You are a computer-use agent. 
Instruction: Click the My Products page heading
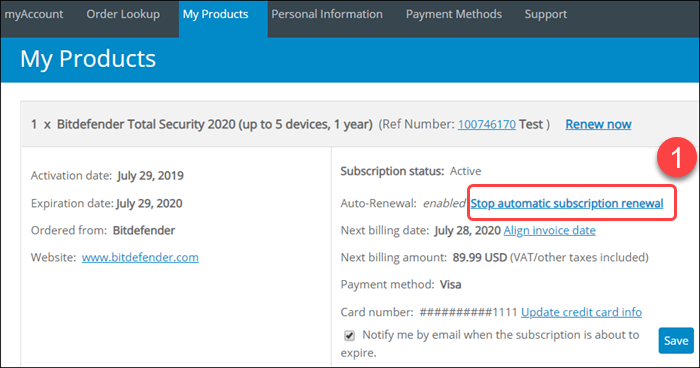(88, 59)
